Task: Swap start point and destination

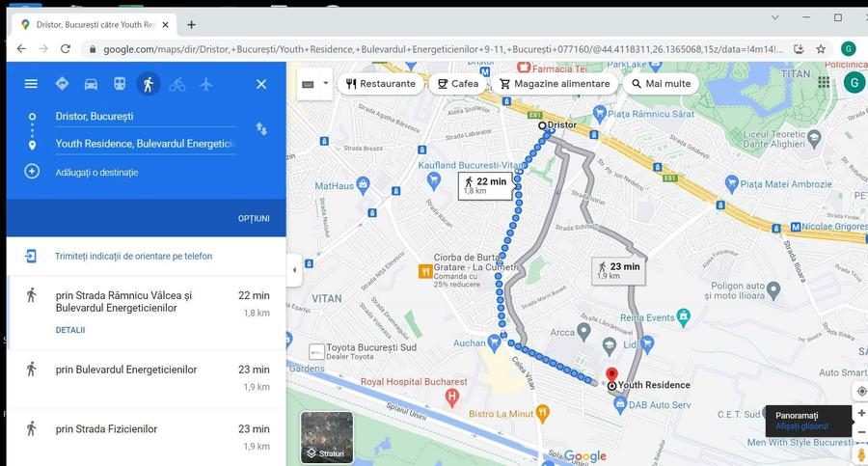Action: tap(261, 128)
